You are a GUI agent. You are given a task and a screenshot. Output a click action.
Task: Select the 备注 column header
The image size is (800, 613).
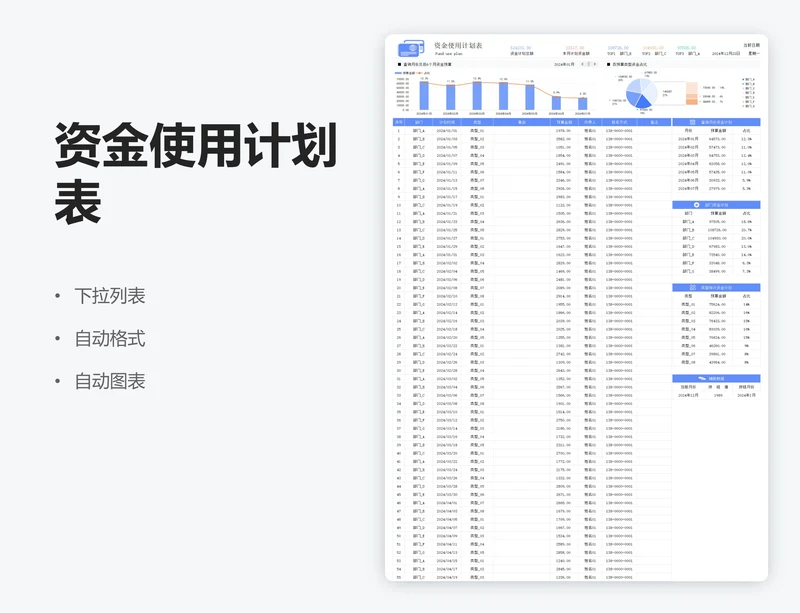[x=654, y=122]
